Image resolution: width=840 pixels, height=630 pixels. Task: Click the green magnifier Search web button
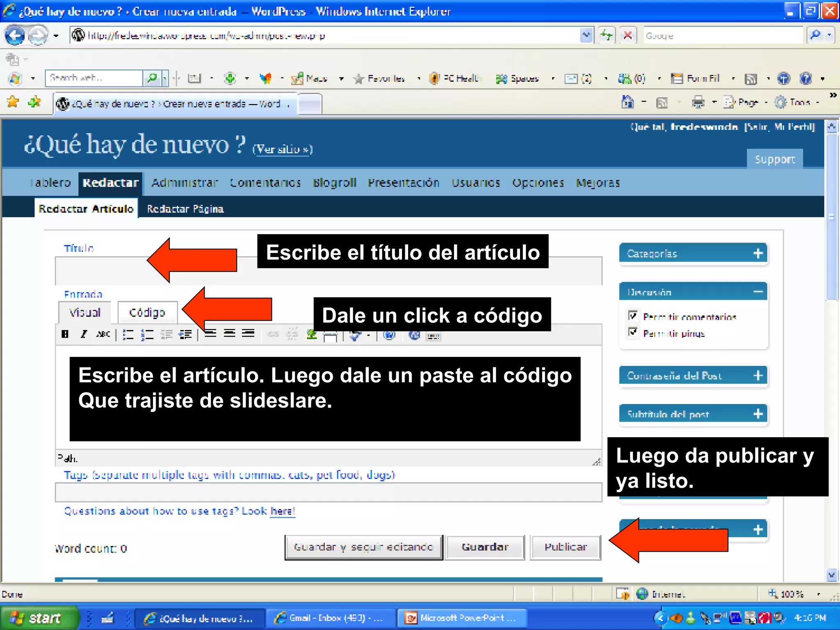pyautogui.click(x=152, y=78)
